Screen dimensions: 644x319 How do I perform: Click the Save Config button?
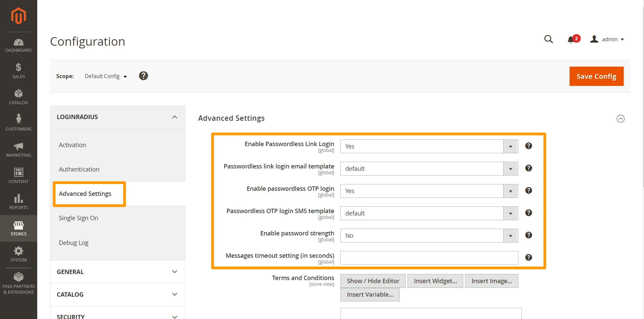click(596, 76)
